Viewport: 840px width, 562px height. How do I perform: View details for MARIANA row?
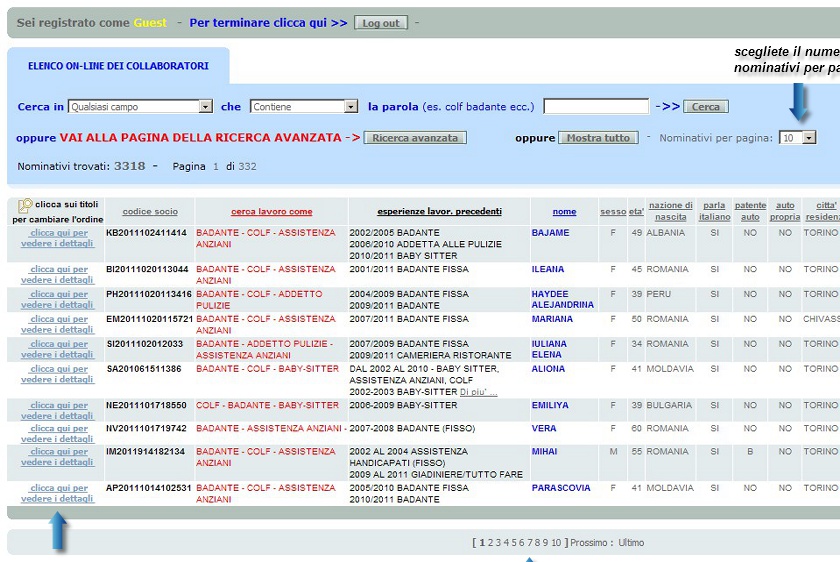coord(58,324)
